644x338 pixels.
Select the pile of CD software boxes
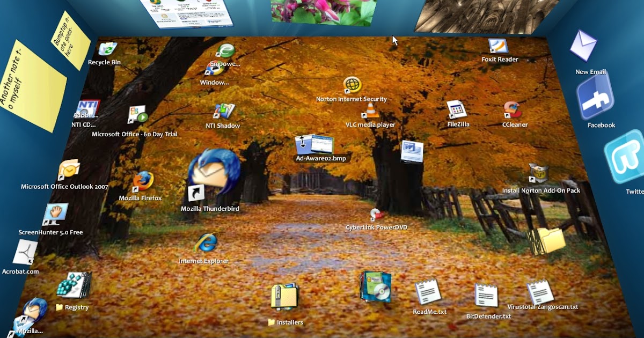[376, 286]
